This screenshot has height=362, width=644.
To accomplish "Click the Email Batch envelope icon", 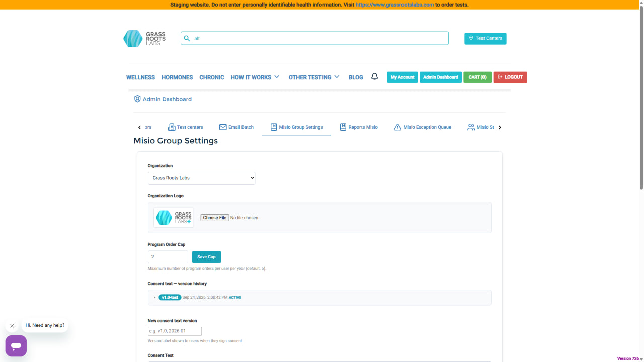I will (223, 127).
